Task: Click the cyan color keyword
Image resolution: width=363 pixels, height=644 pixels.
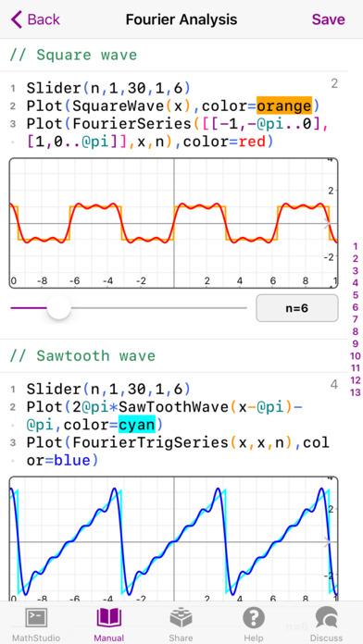Action: pyautogui.click(x=136, y=425)
